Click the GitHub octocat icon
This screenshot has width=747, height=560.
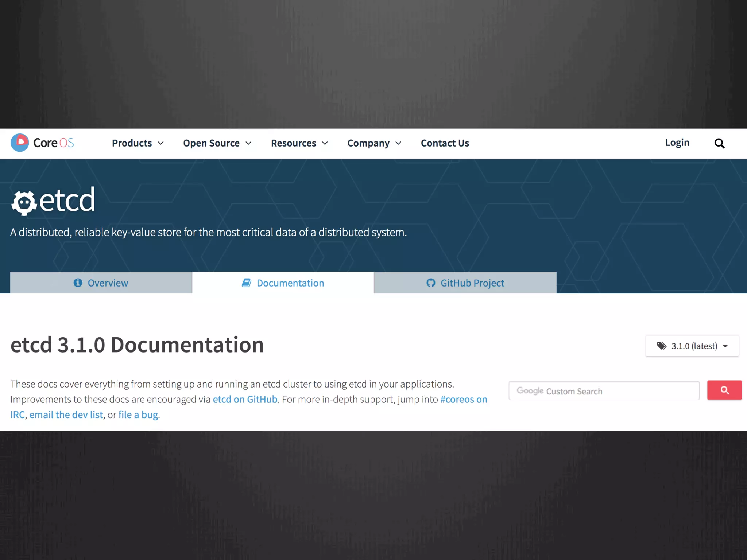pos(431,283)
